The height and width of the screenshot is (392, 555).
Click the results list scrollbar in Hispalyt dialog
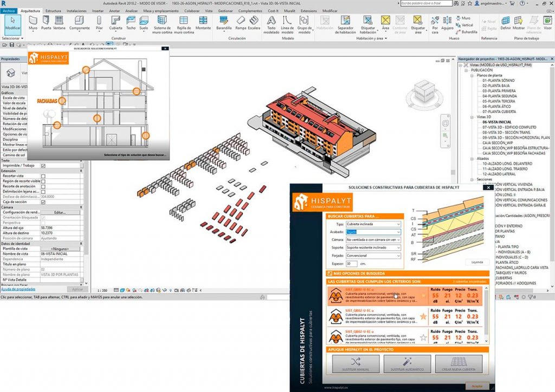[486, 315]
